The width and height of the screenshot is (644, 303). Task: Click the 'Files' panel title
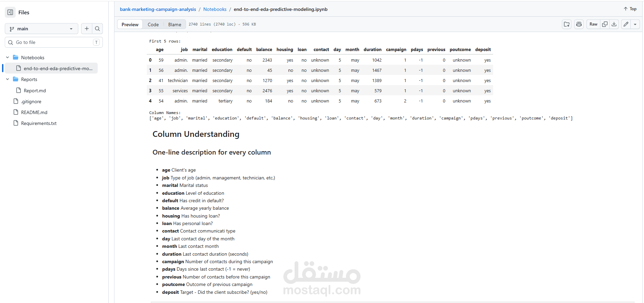point(24,12)
